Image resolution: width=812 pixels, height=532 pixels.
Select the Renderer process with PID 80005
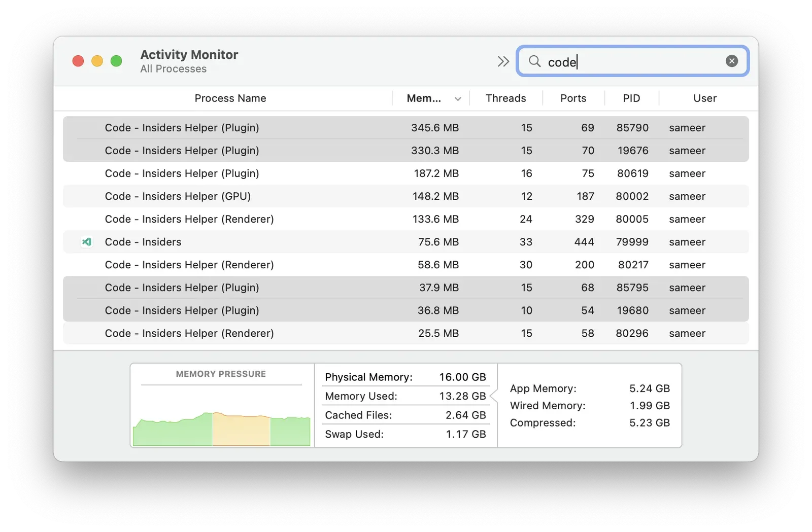[406, 219]
